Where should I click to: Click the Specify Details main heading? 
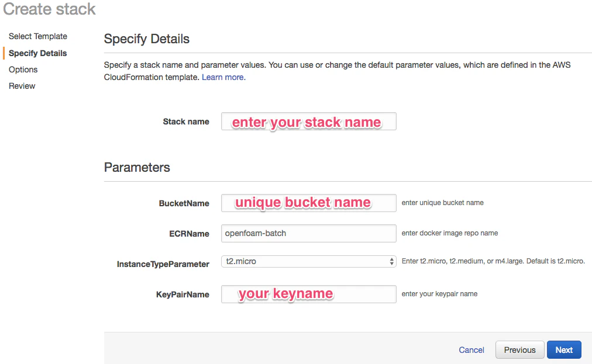pos(147,39)
